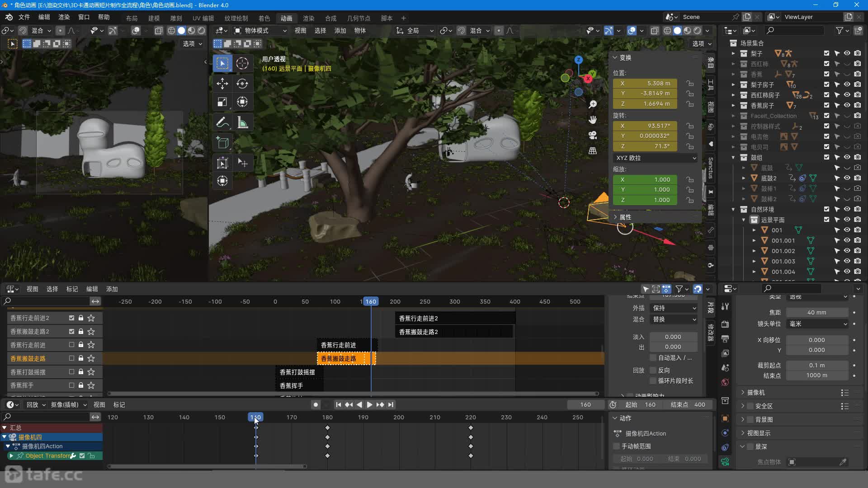Lock the X location value
The image size is (868, 488).
click(690, 84)
